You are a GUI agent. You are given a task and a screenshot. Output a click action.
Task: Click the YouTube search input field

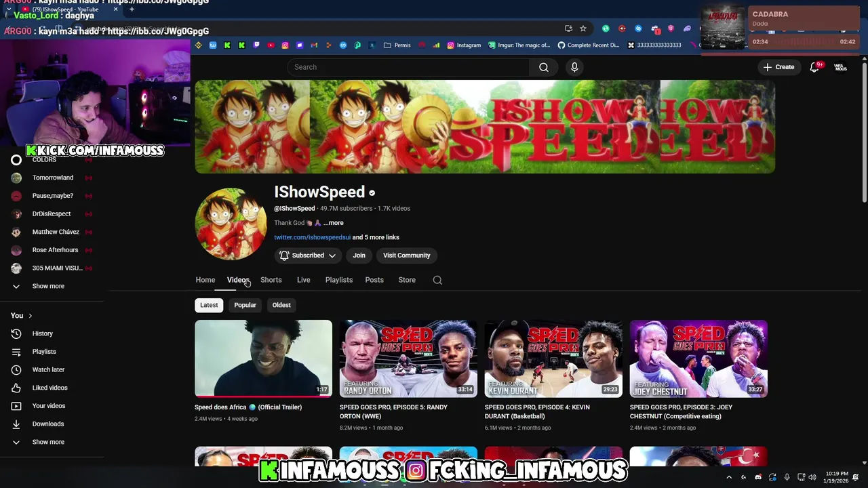click(x=408, y=67)
